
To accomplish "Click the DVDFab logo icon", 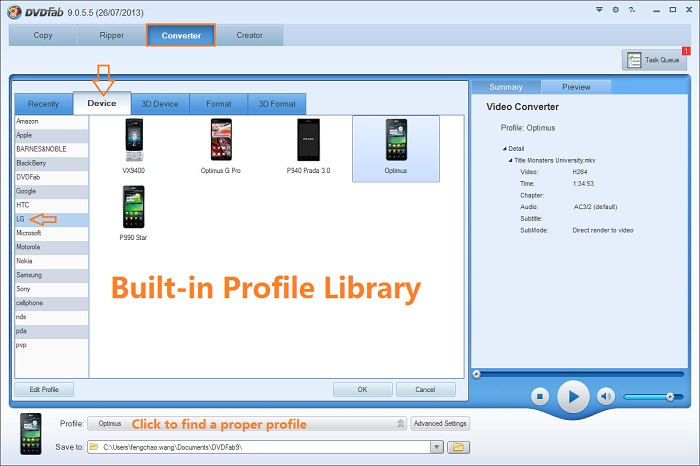I will [14, 12].
